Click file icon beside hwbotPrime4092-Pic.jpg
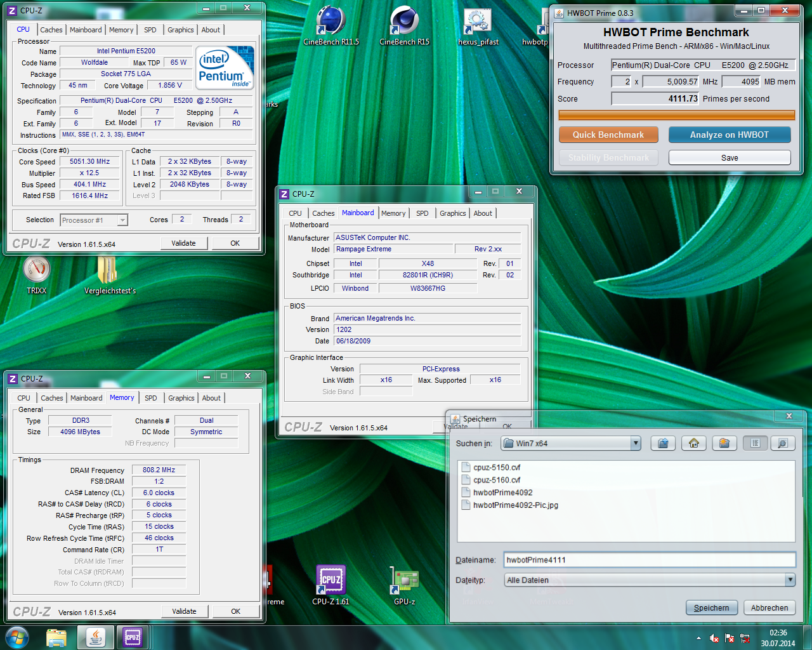The height and width of the screenshot is (650, 812). click(x=465, y=505)
